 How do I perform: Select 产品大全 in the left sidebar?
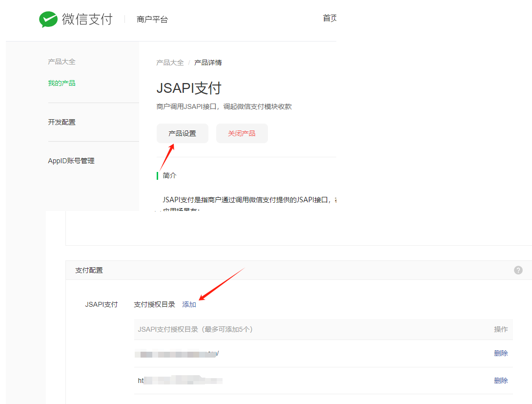(x=61, y=62)
